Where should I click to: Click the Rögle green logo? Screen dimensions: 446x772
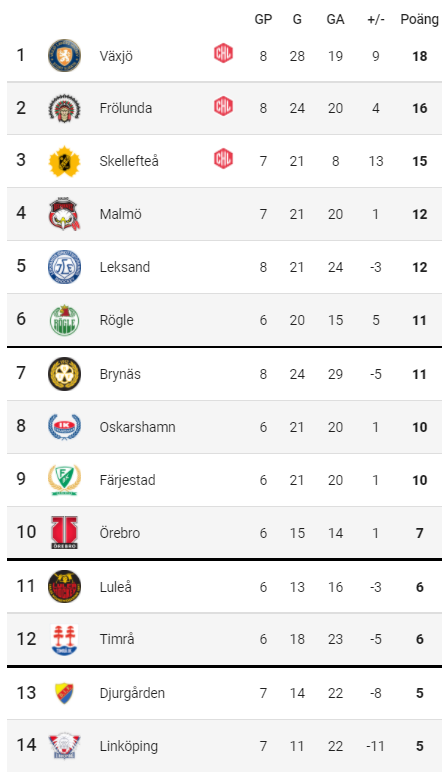(64, 320)
